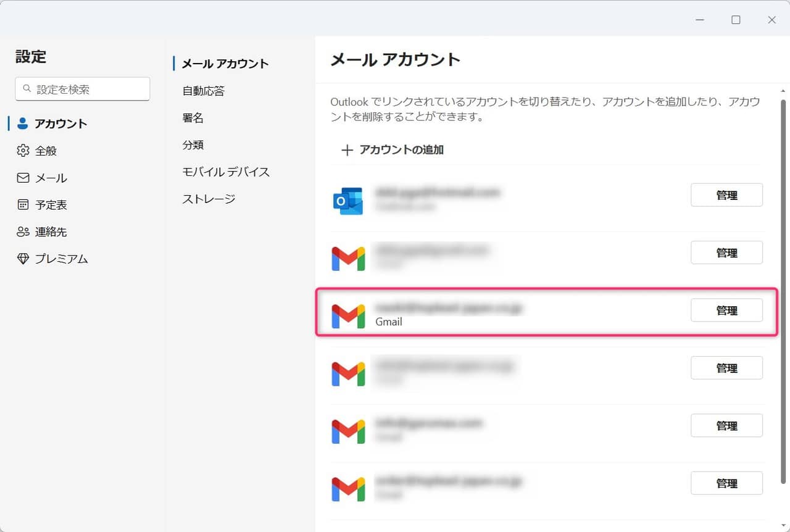Image resolution: width=790 pixels, height=532 pixels.
Task: Click 管理 for the last Gmail account
Action: 726,483
